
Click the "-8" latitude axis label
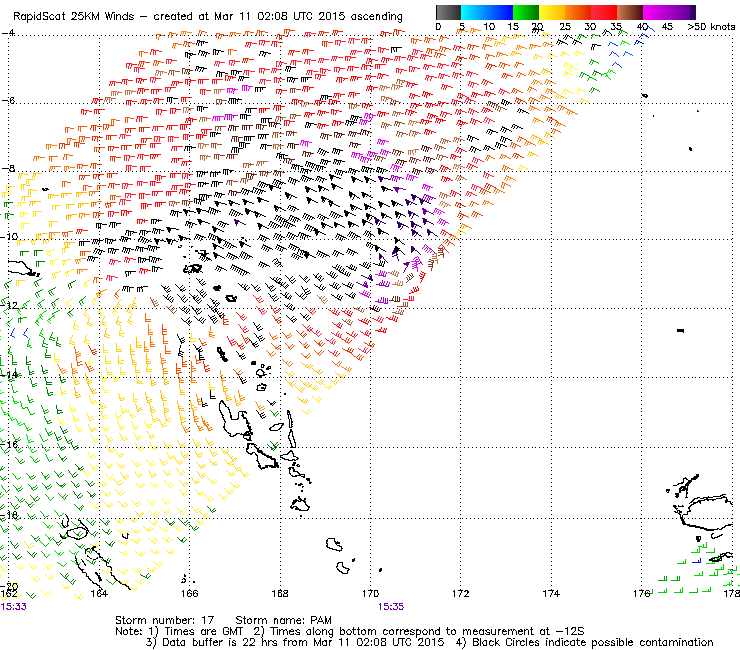[8, 169]
